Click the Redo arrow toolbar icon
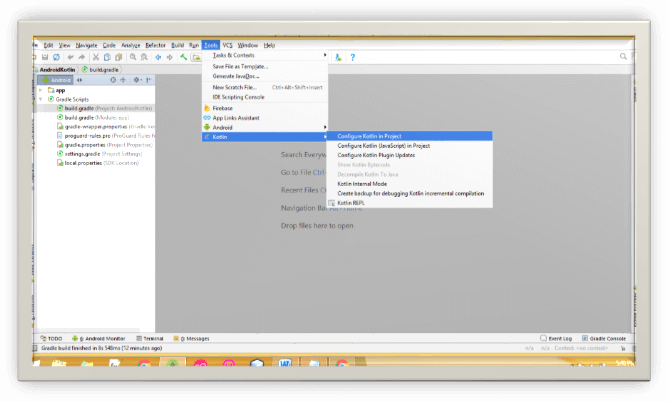 [81, 57]
